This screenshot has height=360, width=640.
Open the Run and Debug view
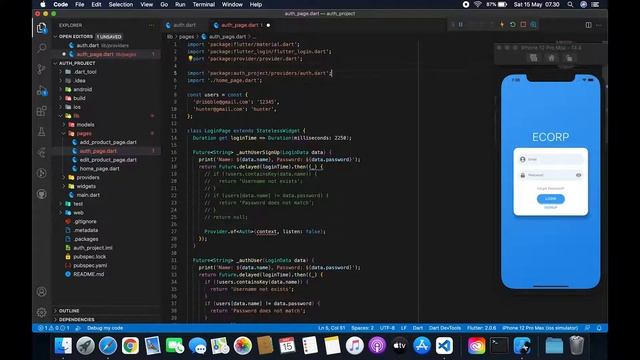click(x=42, y=90)
